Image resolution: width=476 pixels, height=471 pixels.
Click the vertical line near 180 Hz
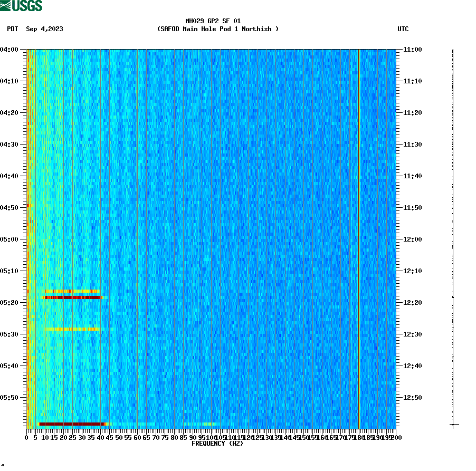pos(358,237)
